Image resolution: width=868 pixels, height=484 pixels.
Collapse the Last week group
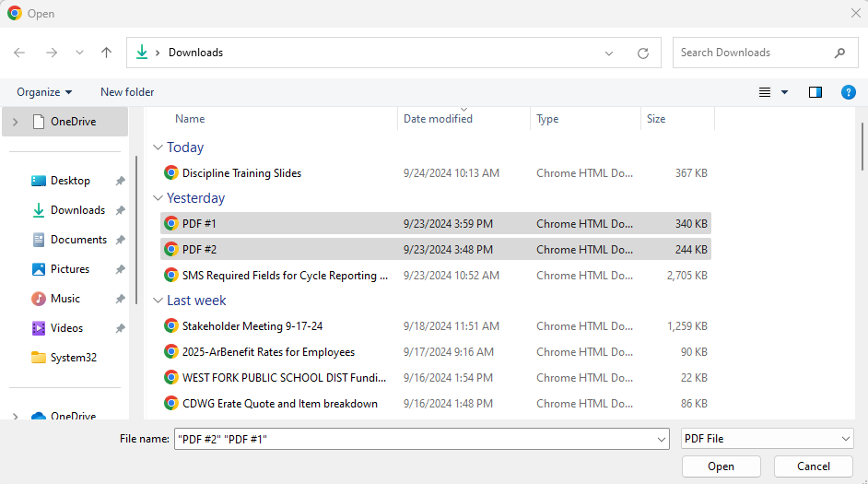pyautogui.click(x=158, y=301)
